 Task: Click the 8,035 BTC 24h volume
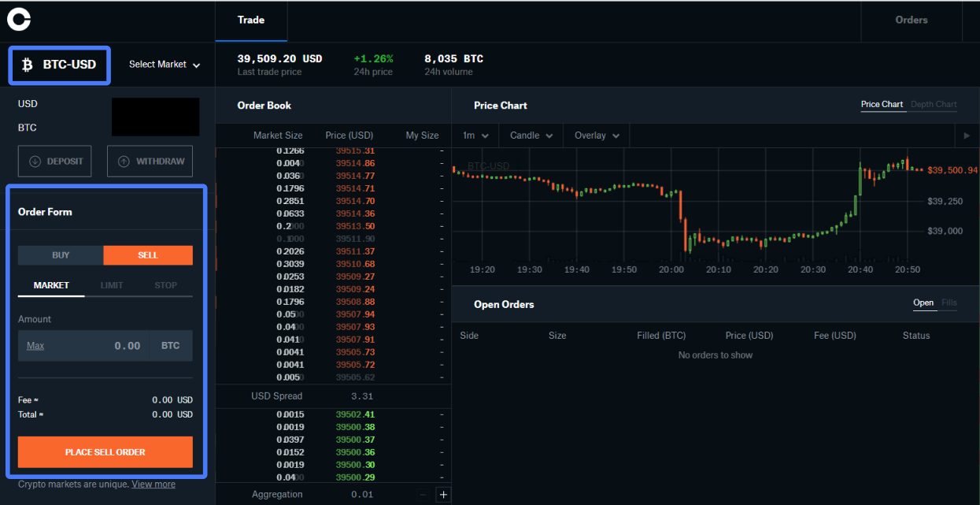(453, 59)
